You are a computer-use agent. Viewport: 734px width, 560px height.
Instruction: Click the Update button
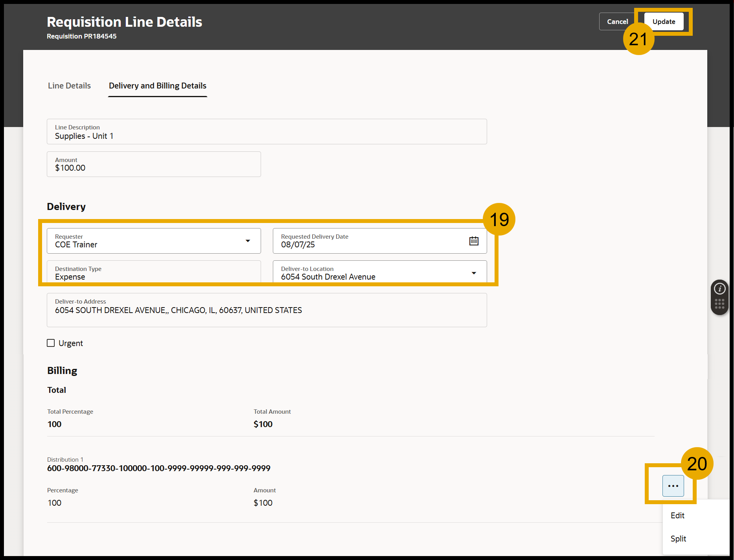[664, 22]
